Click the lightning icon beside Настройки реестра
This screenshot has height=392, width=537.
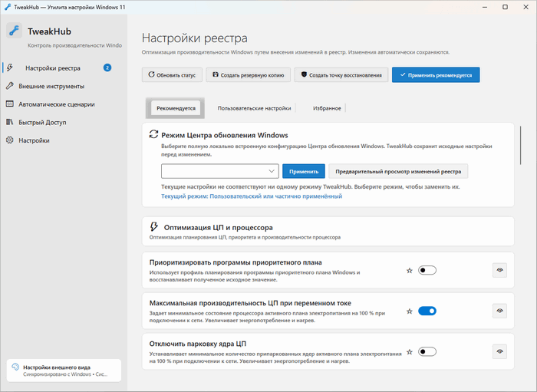(x=10, y=68)
